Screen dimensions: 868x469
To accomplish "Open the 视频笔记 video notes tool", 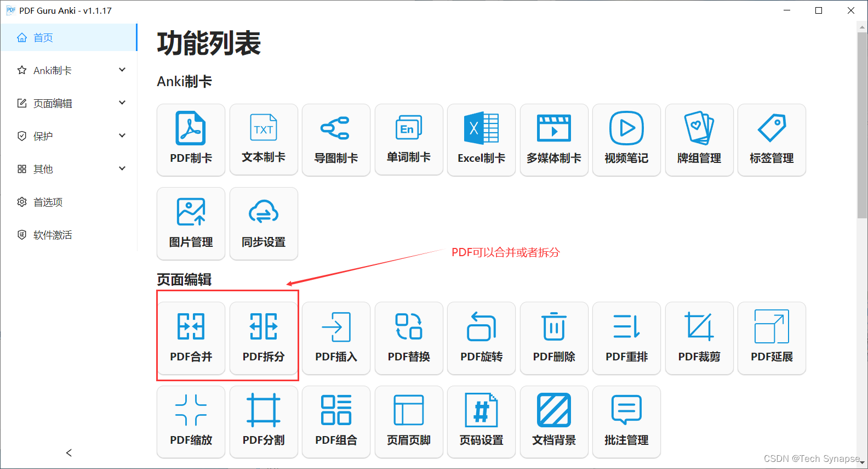I will click(626, 140).
